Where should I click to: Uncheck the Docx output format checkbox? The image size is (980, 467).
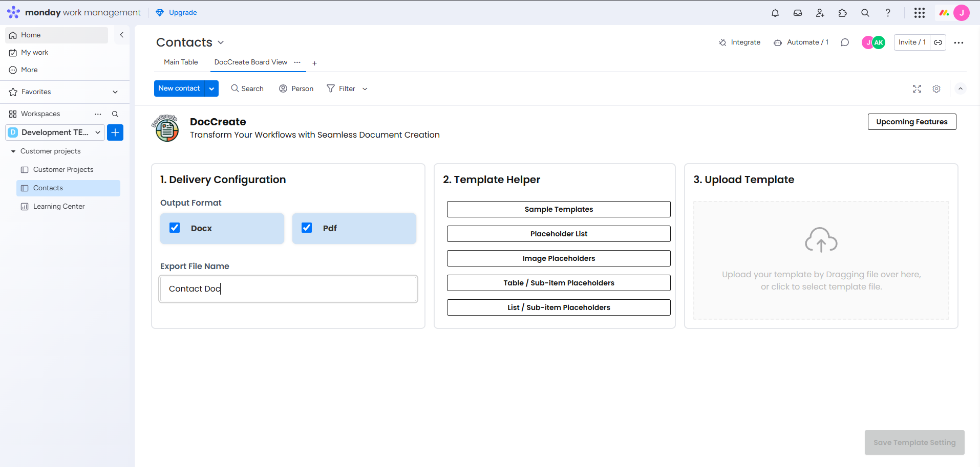coord(175,228)
